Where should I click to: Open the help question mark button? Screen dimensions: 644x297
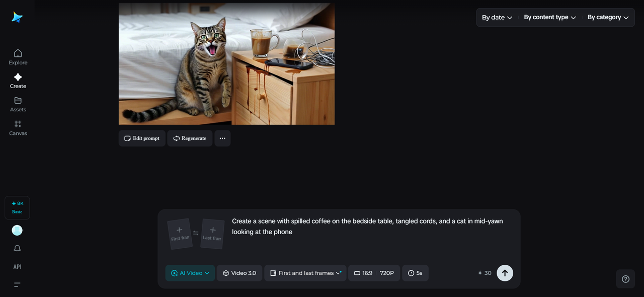pos(625,279)
